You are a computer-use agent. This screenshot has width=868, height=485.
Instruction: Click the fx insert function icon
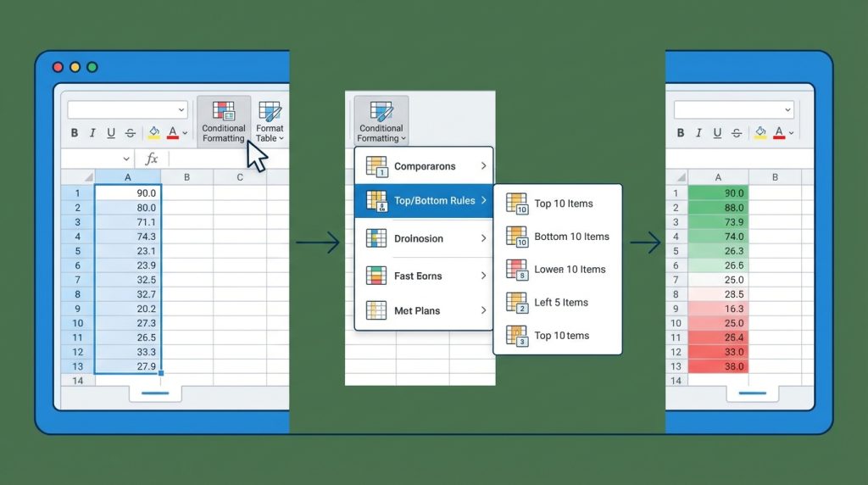coord(152,159)
